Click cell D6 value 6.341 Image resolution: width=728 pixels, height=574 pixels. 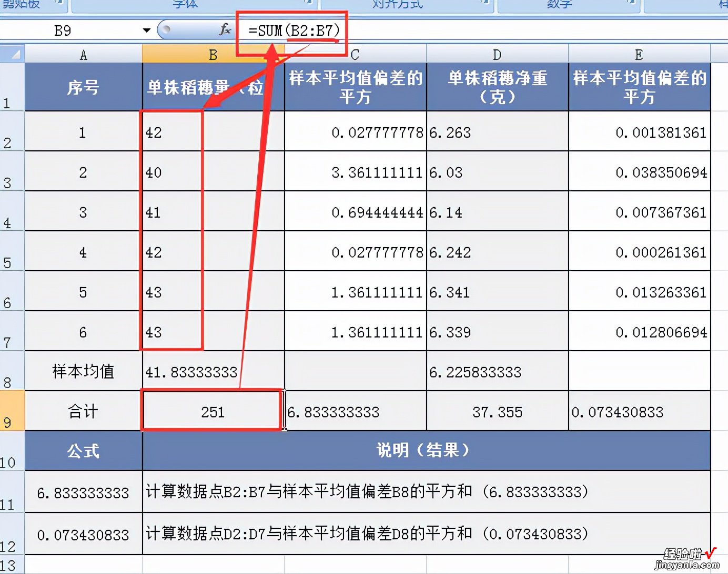click(497, 291)
